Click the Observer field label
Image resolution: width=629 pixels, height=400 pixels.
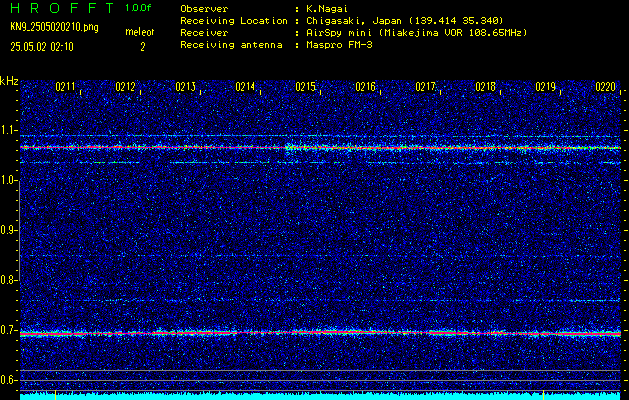204,8
